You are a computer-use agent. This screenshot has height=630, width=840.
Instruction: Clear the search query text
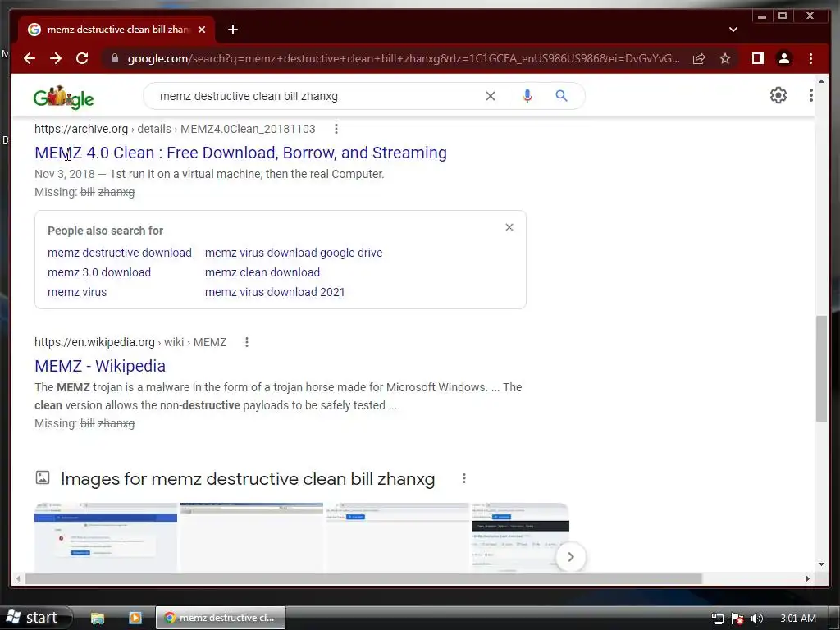pos(491,96)
